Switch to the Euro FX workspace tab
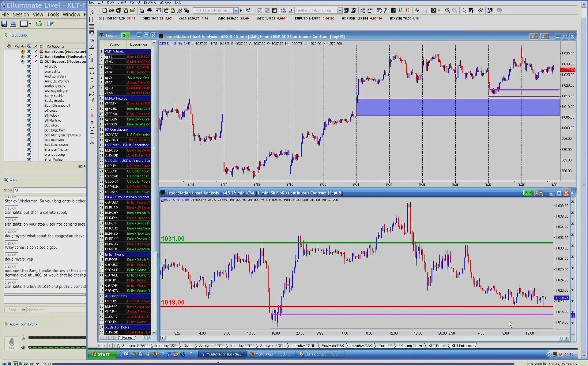The width and height of the screenshot is (588, 366). [385, 346]
